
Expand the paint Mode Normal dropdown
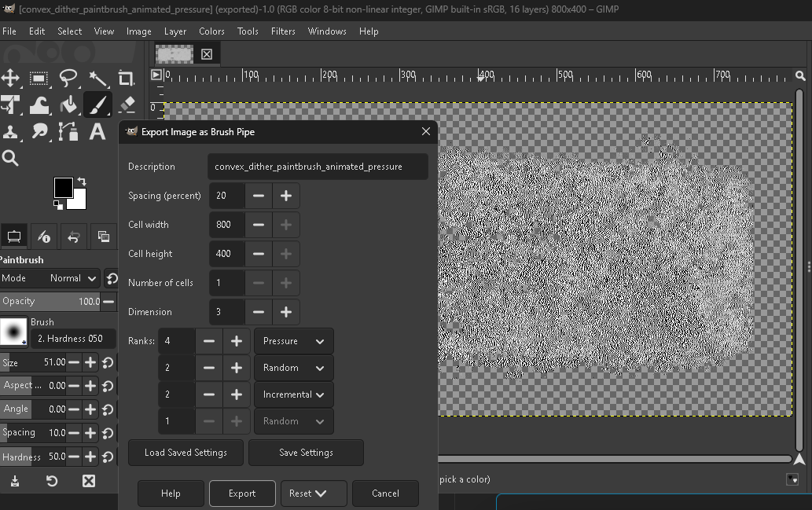(x=50, y=278)
